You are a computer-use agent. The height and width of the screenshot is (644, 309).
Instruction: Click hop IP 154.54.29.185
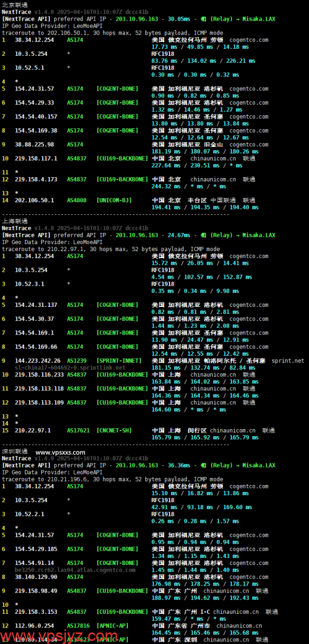coord(36,549)
